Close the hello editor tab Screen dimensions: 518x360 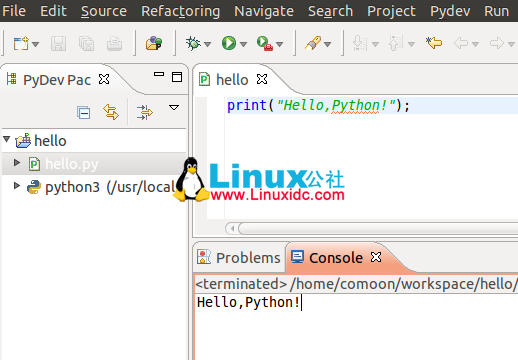point(262,79)
